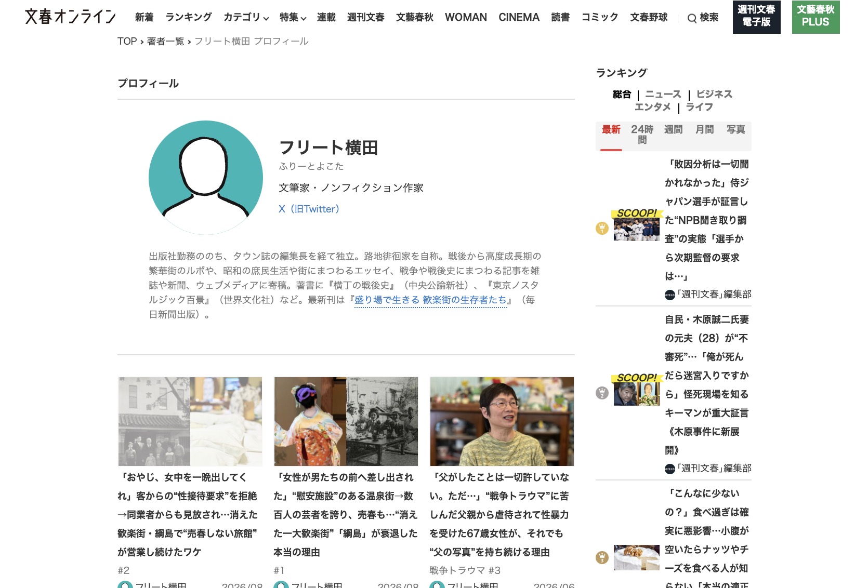Read the 「おやじ、女中を一晩出してくれ」 article headline
868x588 pixels.
(188, 515)
